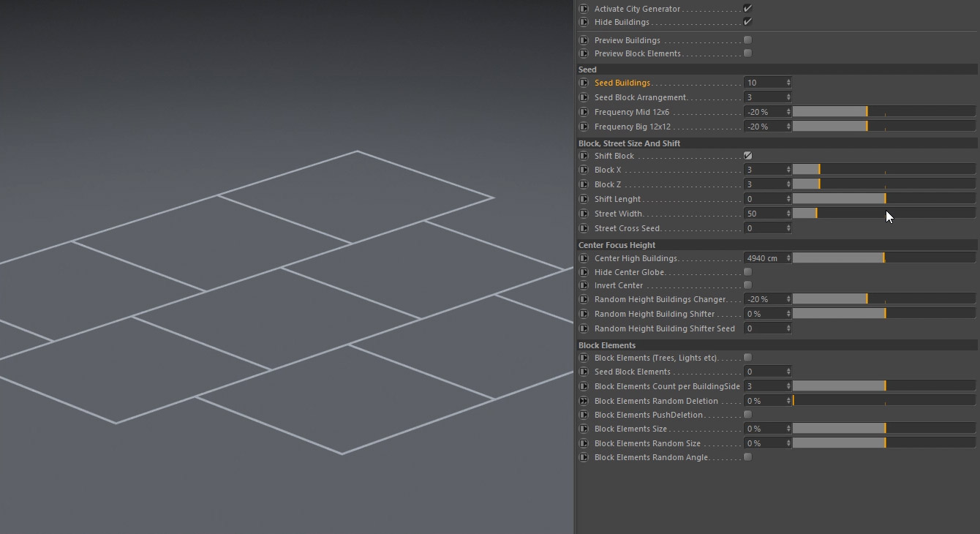Click animation dot icon beside Activate City Generator
The height and width of the screenshot is (534, 980).
(584, 9)
